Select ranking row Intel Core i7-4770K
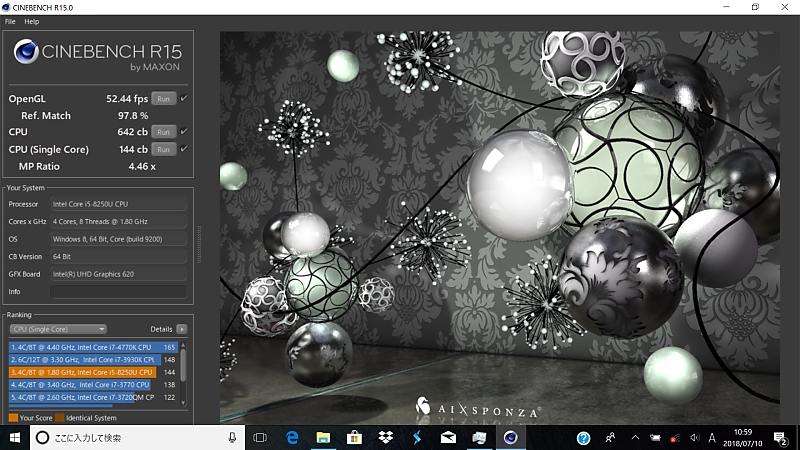Image resolution: width=800 pixels, height=450 pixels. pyautogui.click(x=93, y=347)
